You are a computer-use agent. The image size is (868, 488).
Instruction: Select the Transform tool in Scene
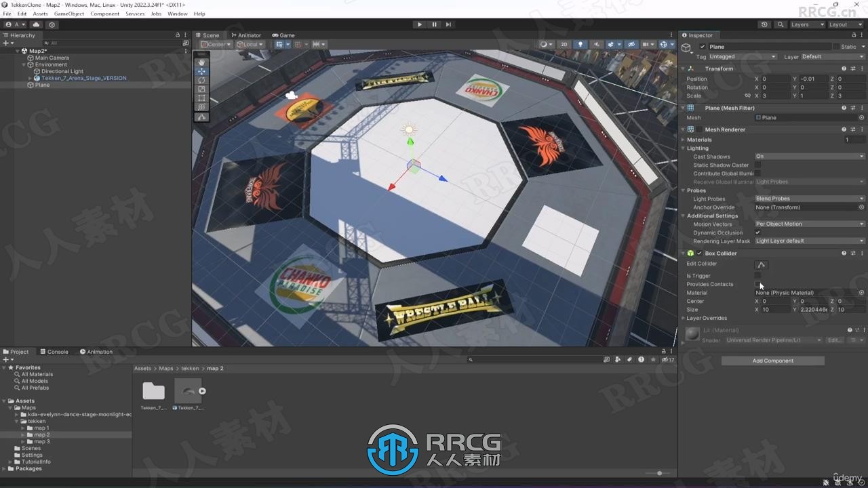tap(201, 106)
